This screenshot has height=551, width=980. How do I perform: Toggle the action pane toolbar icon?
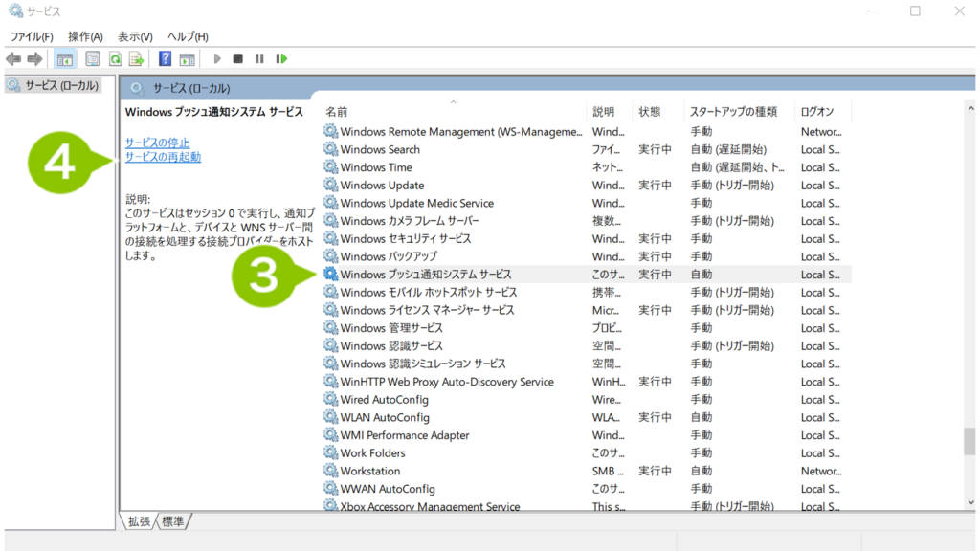187,58
